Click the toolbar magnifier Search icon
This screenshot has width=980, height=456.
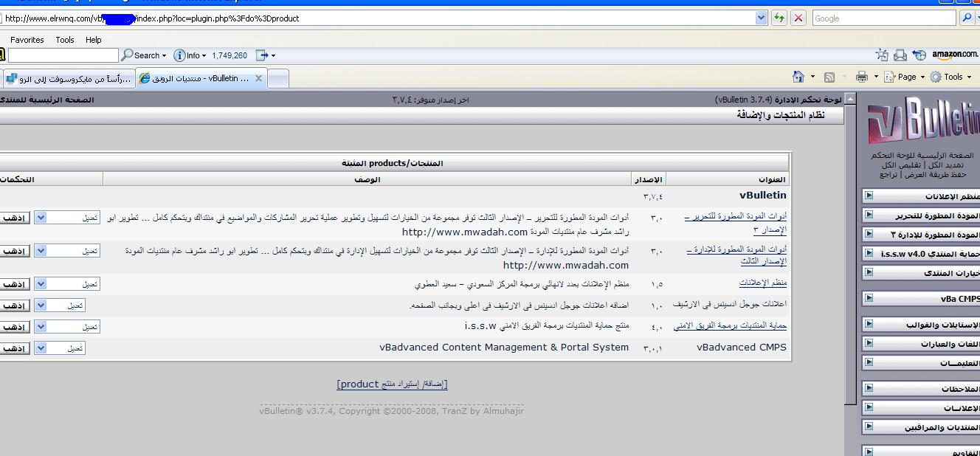click(128, 55)
